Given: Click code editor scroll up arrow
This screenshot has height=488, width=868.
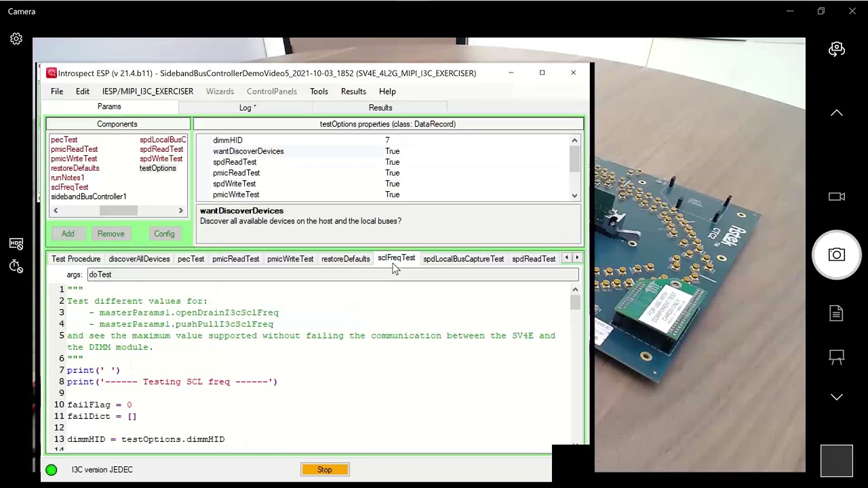Looking at the screenshot, I should pos(575,290).
